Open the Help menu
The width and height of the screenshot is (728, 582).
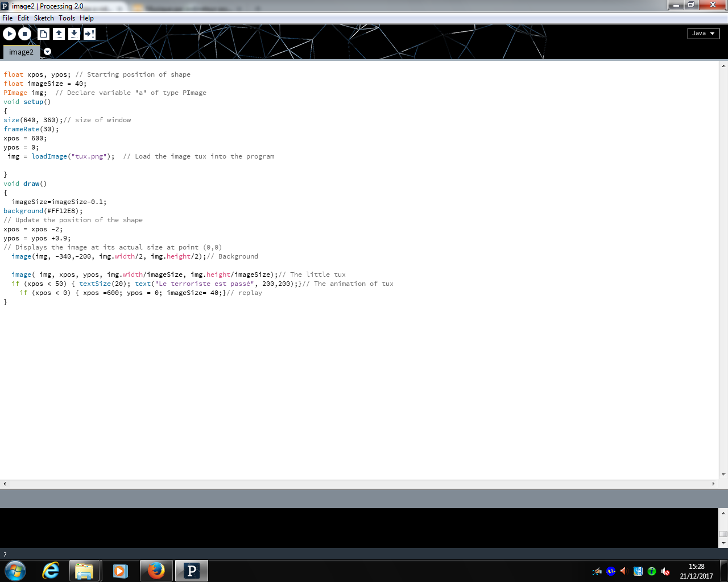click(x=86, y=18)
